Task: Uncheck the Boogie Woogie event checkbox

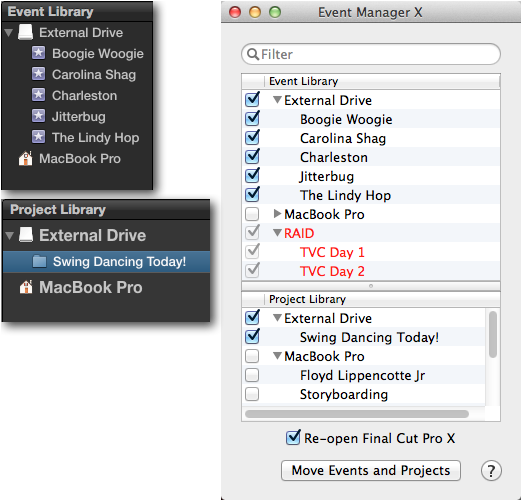Action: pyautogui.click(x=252, y=119)
